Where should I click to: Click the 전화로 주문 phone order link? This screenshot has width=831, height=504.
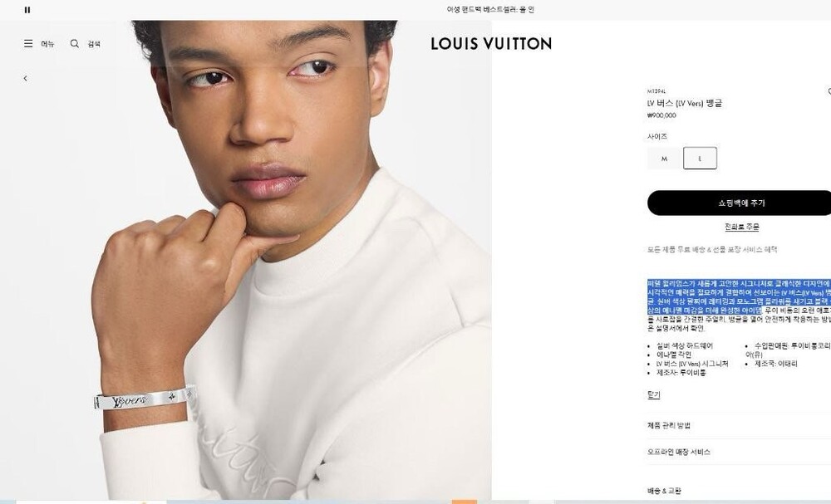pos(741,228)
